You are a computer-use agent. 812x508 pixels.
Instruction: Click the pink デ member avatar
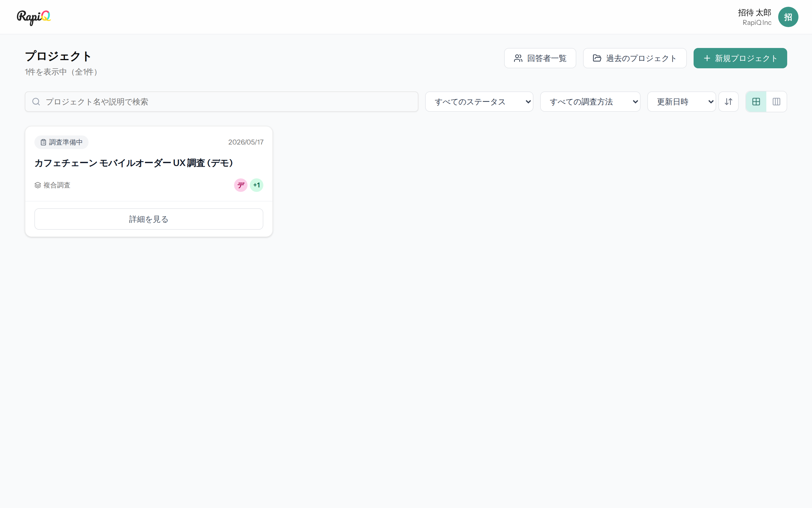(x=240, y=185)
